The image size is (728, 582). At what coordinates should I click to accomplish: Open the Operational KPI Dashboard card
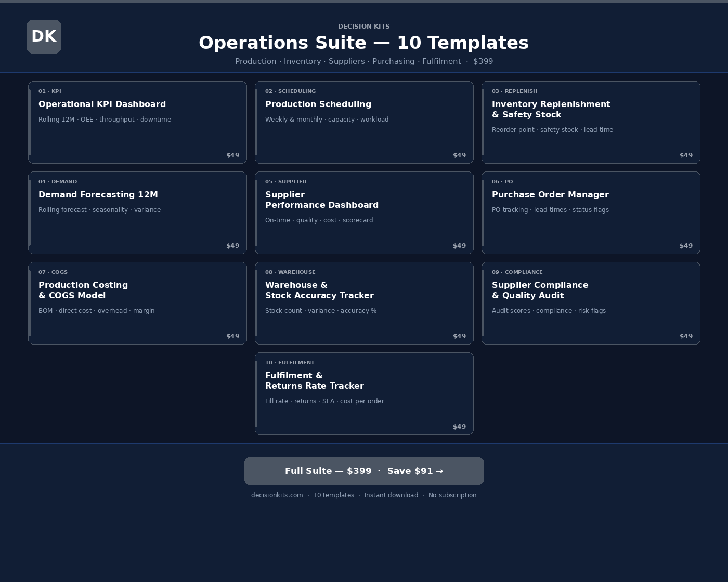137,122
